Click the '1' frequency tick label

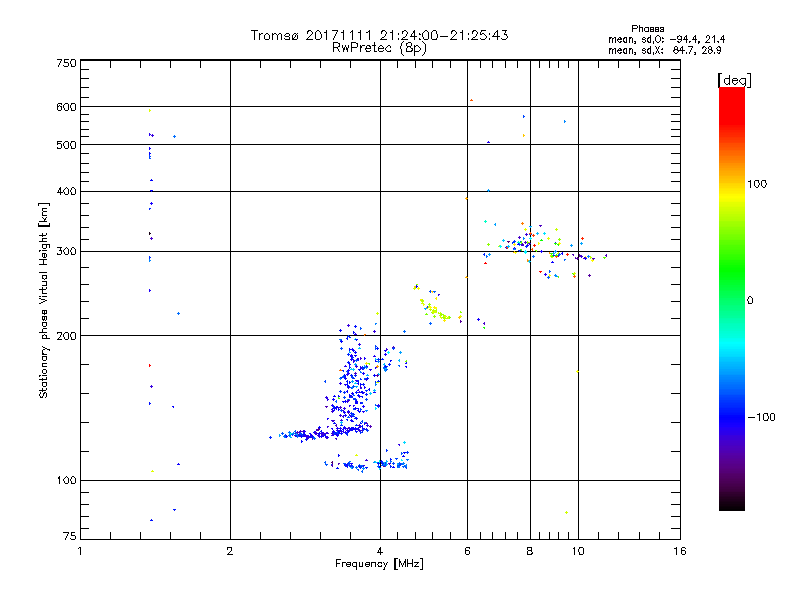[x=80, y=551]
